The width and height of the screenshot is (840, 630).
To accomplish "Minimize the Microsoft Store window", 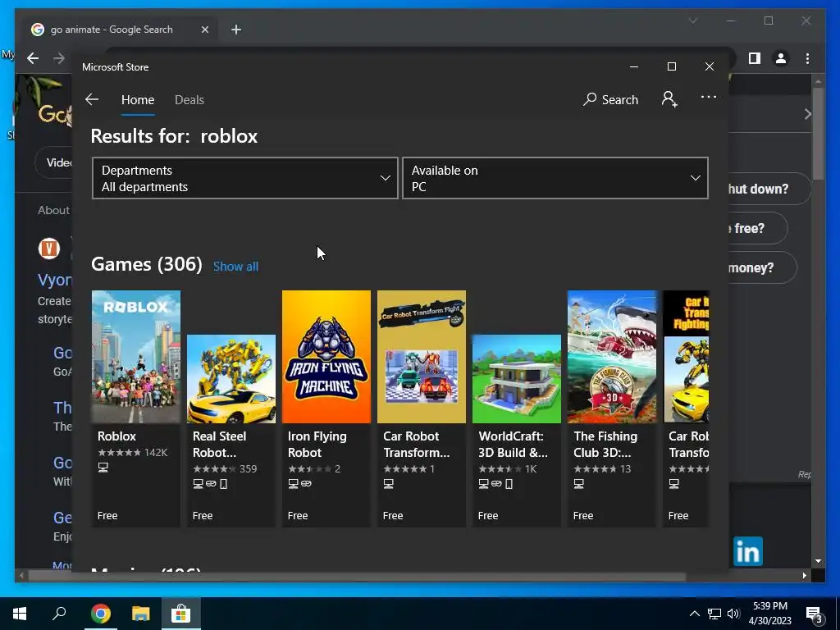I will pos(634,66).
